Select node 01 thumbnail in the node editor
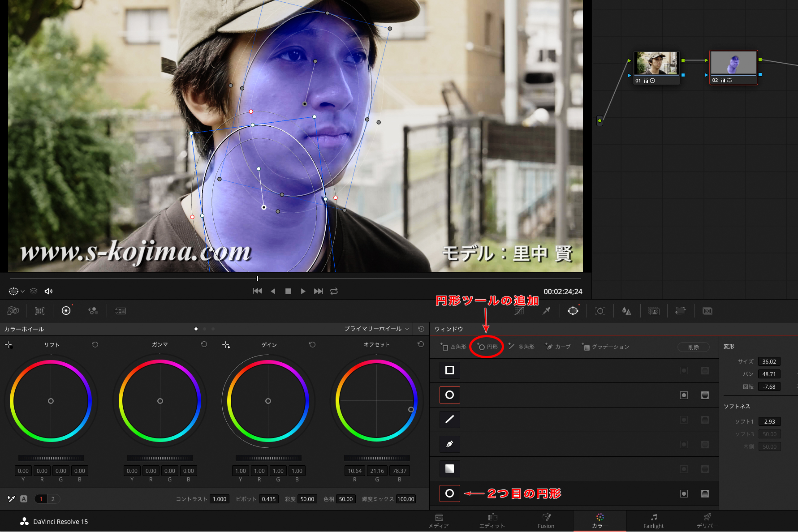Viewport: 798px width, 532px height. [x=656, y=63]
